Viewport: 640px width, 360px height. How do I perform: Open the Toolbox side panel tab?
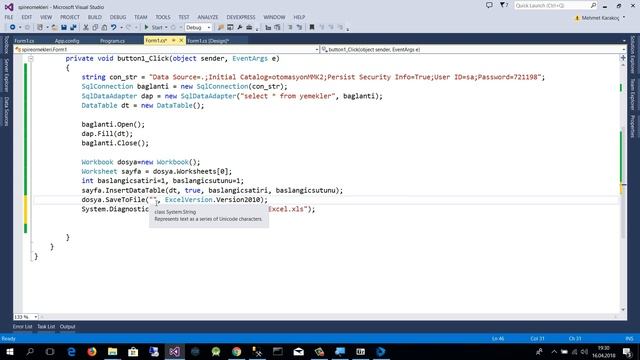click(x=6, y=45)
